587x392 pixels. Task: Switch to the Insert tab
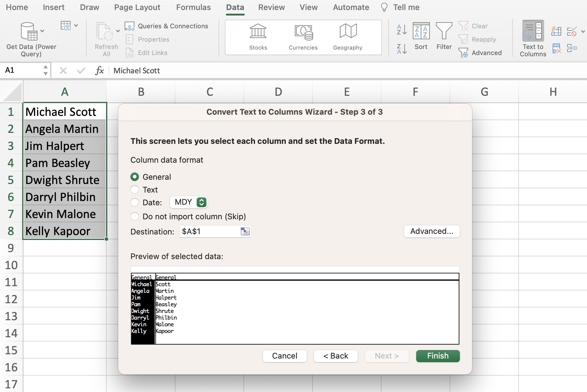coord(54,7)
